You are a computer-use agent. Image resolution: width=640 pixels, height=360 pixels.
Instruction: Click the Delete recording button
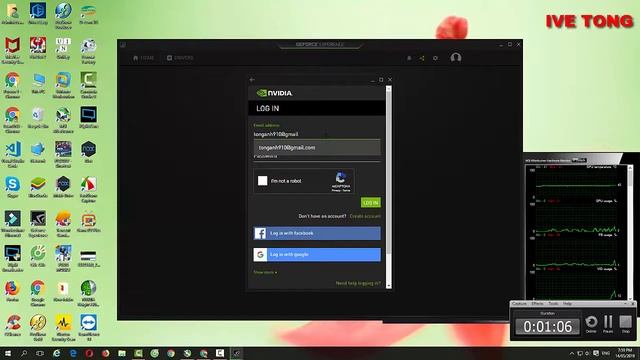coord(591,324)
